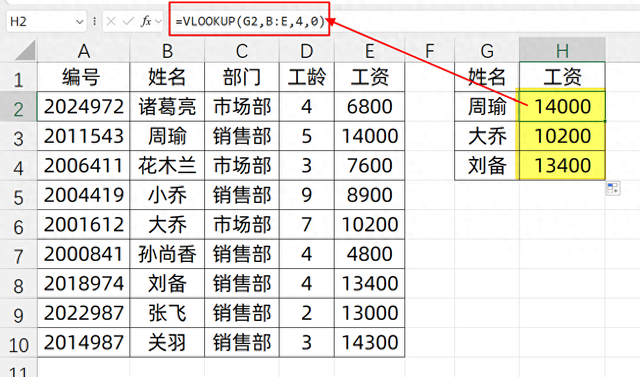
Task: Click cell E10 showing 14300
Action: [369, 342]
